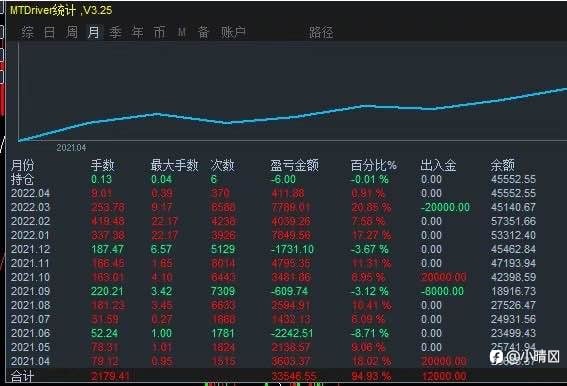The image size is (567, 386).
Task: Click the 57351.66 balance value
Action: [513, 221]
